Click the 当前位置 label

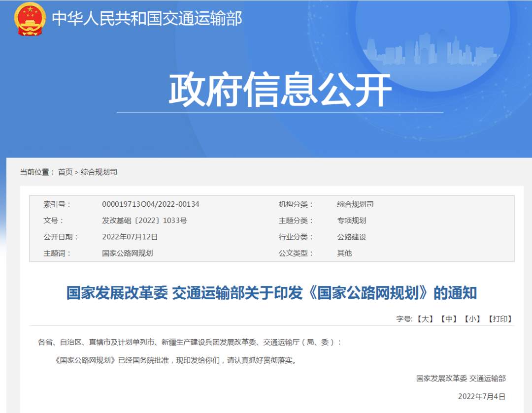click(37, 172)
